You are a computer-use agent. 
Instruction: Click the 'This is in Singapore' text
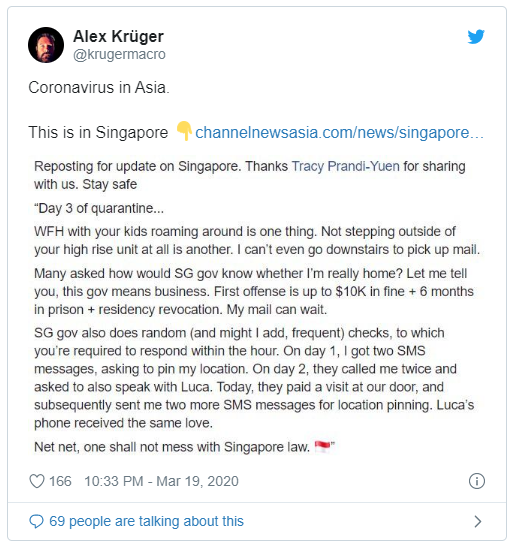(98, 133)
